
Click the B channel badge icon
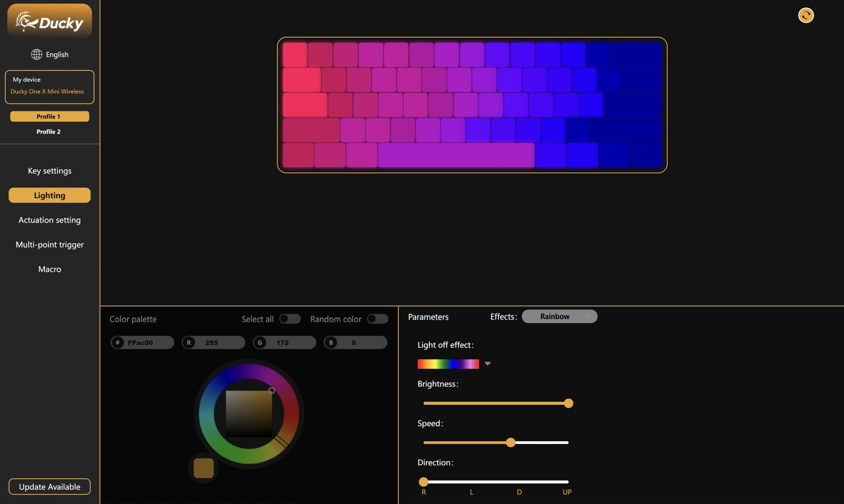[x=331, y=342]
